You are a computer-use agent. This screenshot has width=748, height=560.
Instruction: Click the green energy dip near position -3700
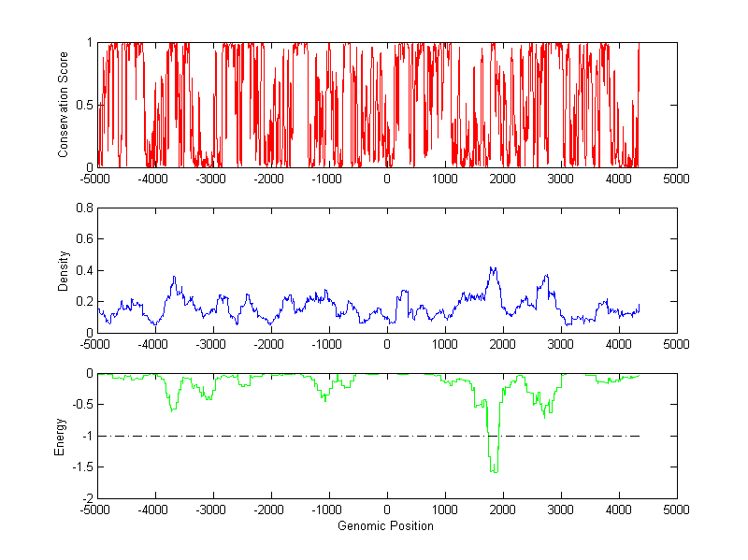point(172,409)
